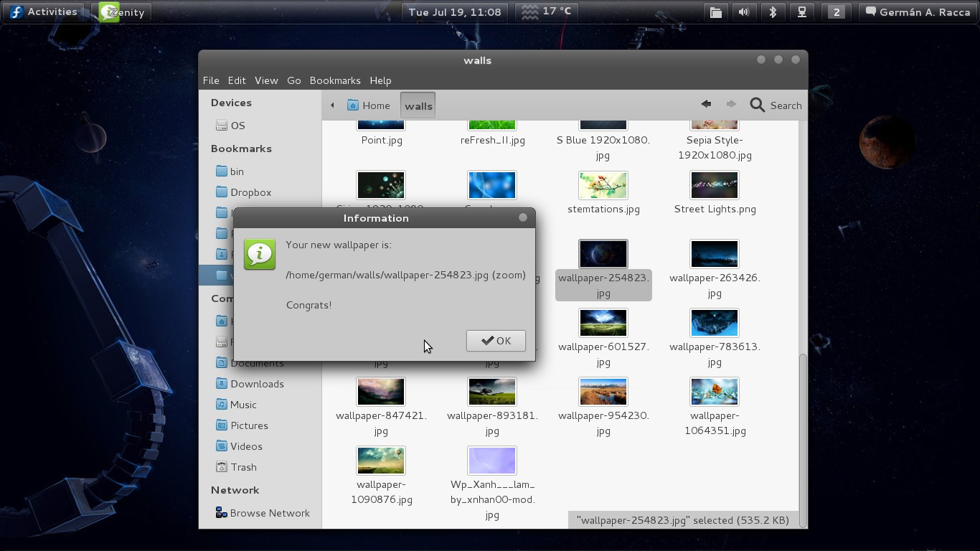Open the File menu
Screen dimensions: 980x551
[211, 80]
